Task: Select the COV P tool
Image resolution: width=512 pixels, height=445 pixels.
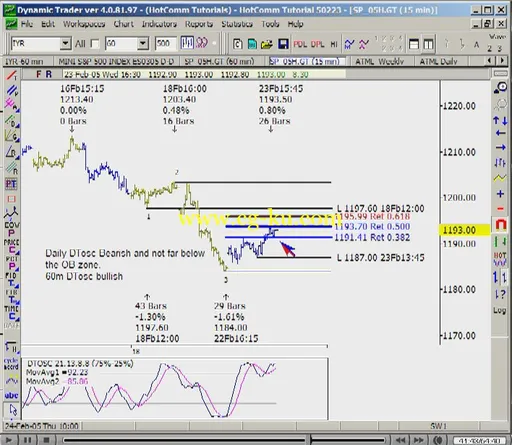Action: point(11,229)
